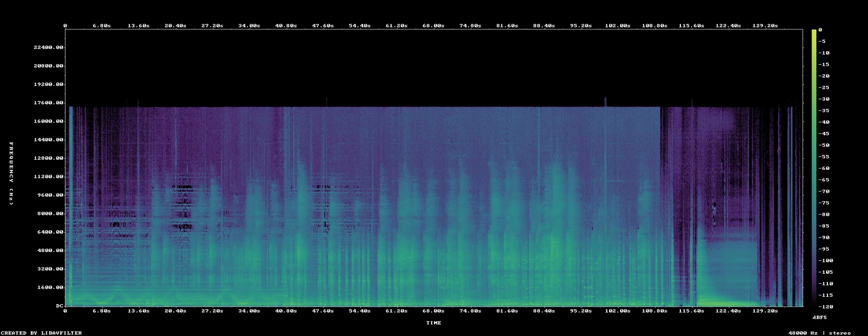The width and height of the screenshot is (868, 336).
Task: Click the CREATED BY LIBAVFILTER caption
Action: tap(41, 333)
